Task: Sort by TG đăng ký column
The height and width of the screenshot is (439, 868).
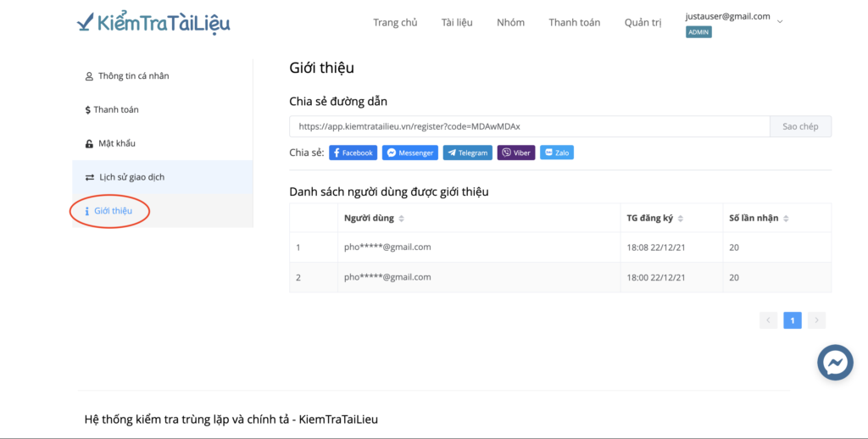Action: click(681, 219)
